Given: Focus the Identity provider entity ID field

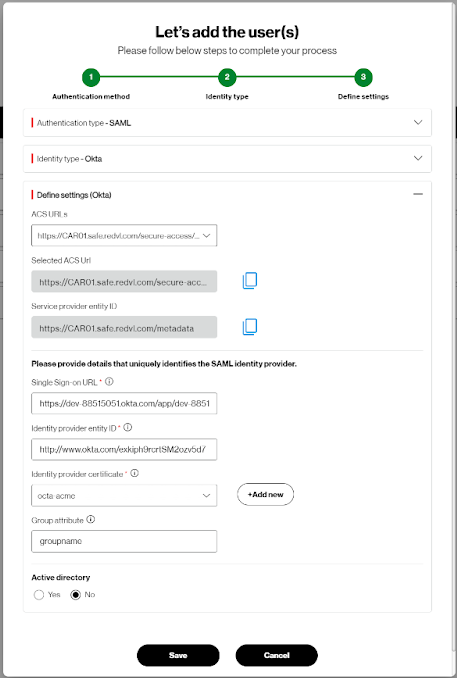Looking at the screenshot, I should [124, 450].
